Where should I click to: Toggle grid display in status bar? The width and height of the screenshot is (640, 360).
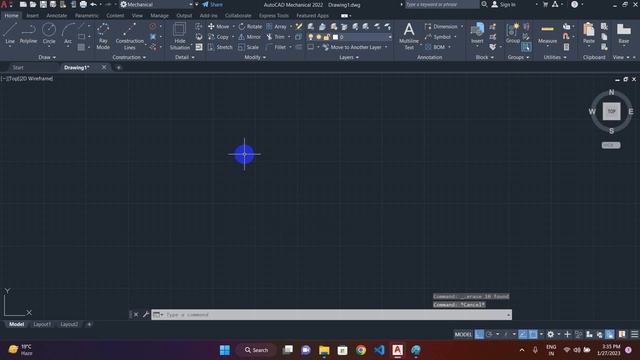pyautogui.click(x=479, y=334)
